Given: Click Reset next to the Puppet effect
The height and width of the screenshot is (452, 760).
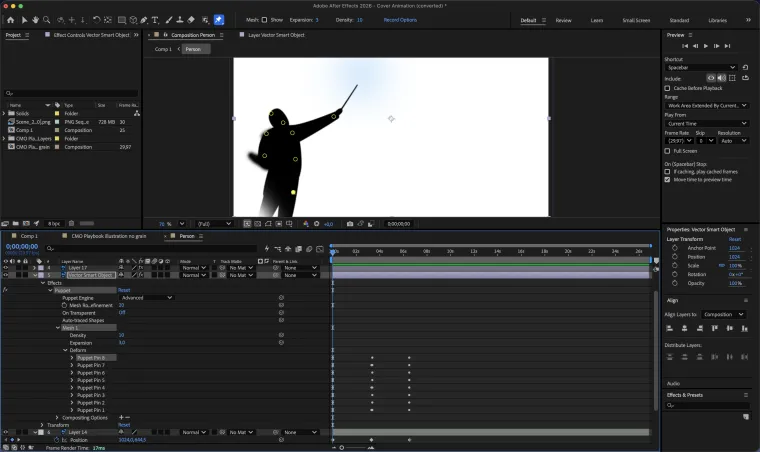Looking at the screenshot, I should (124, 290).
